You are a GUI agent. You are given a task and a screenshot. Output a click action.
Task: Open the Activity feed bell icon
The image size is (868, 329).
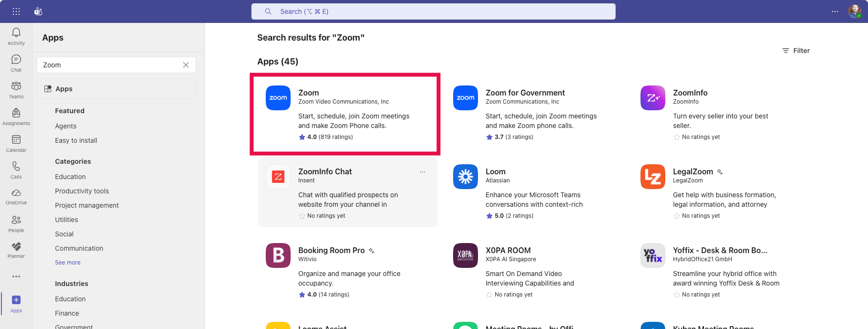click(x=16, y=32)
